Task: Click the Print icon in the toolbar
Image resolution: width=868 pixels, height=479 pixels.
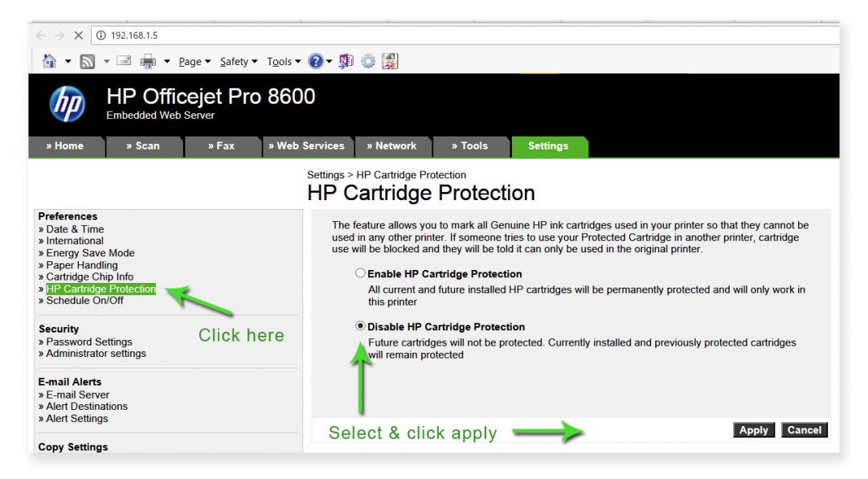Action: [148, 60]
